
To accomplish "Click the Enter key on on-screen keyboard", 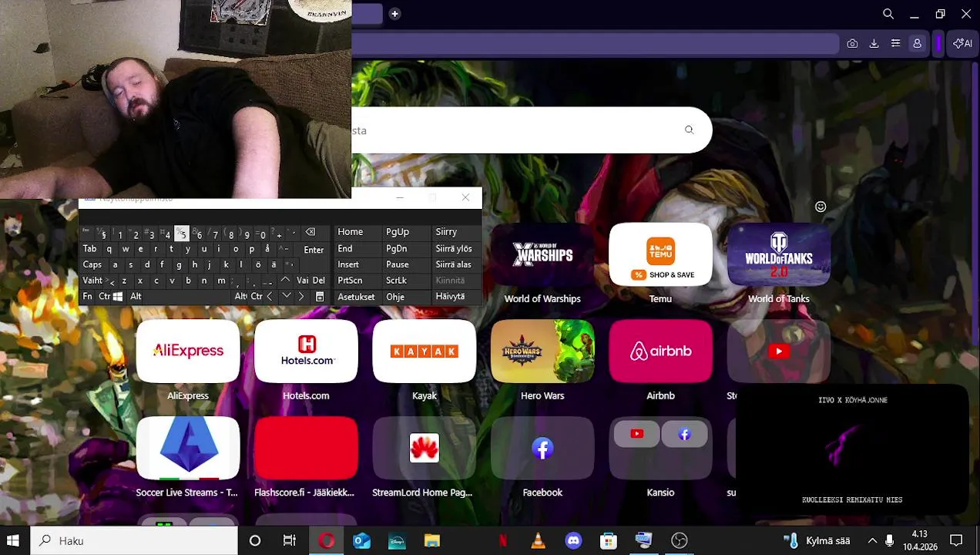I will point(314,250).
